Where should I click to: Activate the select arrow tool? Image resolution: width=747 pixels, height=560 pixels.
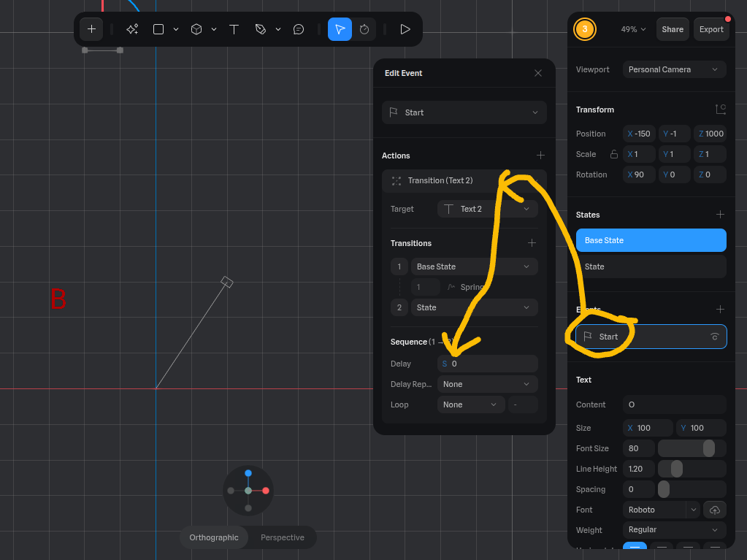coord(340,29)
